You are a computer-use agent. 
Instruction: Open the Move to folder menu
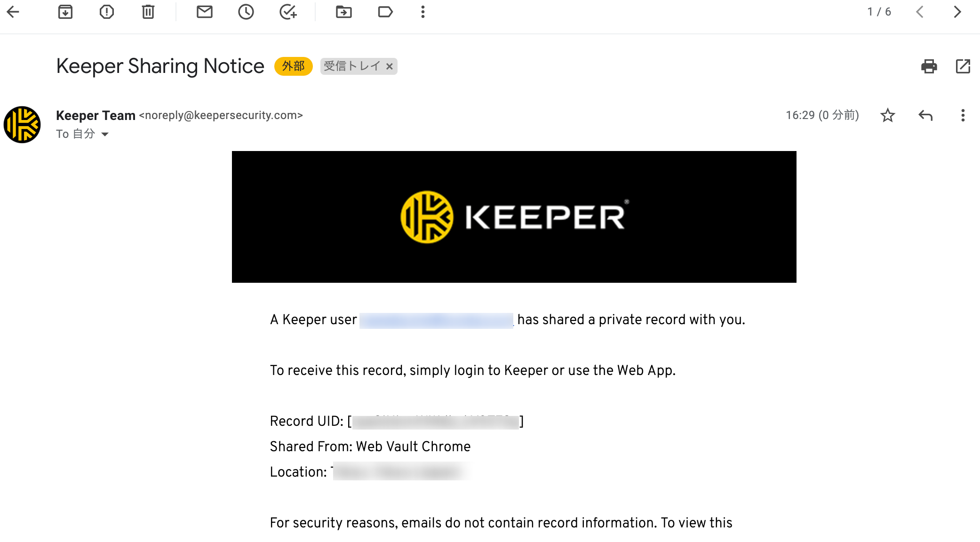point(344,12)
